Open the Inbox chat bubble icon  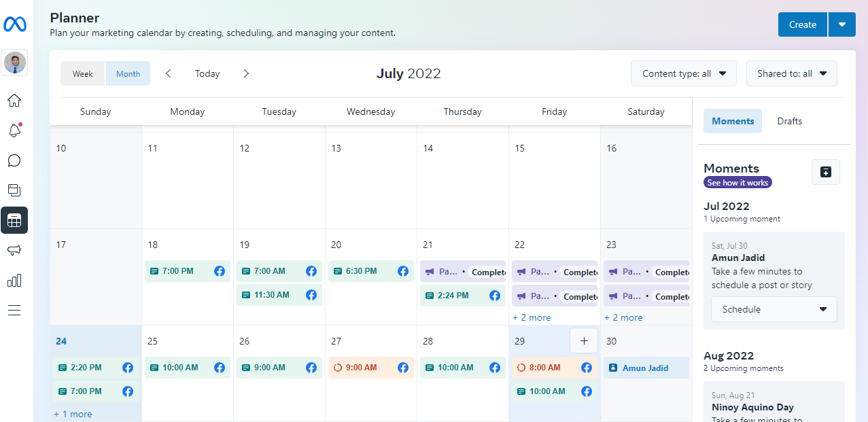(x=14, y=160)
